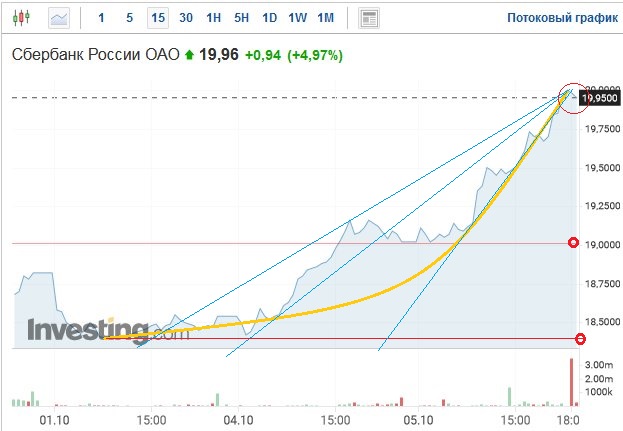This screenshot has height=431, width=623.
Task: Select the area line chart type
Action: (x=59, y=18)
